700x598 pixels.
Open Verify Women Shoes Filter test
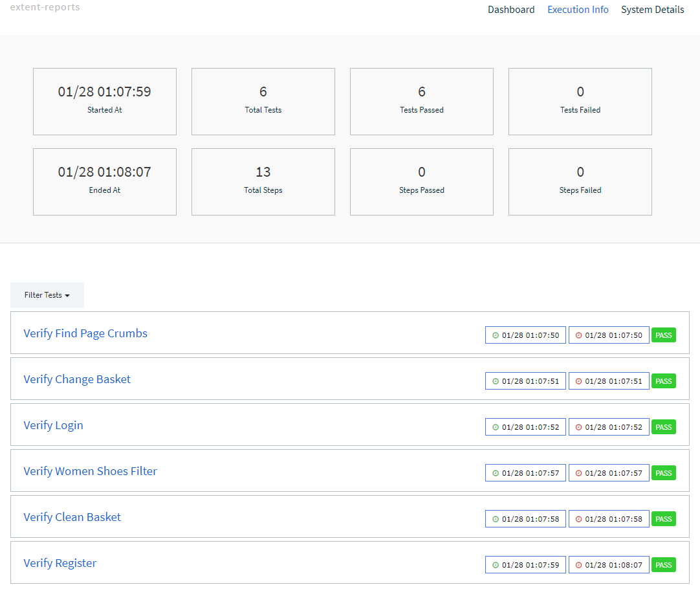90,471
